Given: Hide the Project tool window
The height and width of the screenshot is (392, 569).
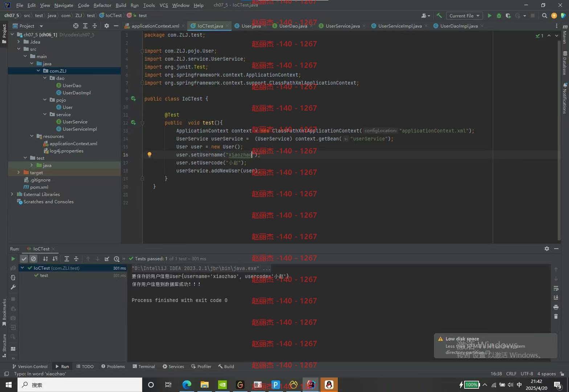Looking at the screenshot, I should (116, 26).
